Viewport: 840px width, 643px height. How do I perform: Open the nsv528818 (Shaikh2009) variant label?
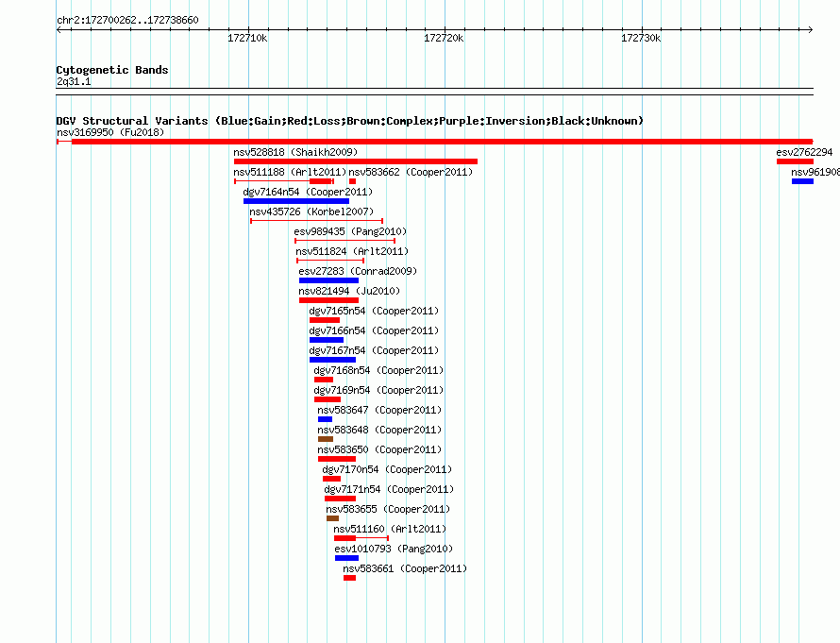coord(295,152)
